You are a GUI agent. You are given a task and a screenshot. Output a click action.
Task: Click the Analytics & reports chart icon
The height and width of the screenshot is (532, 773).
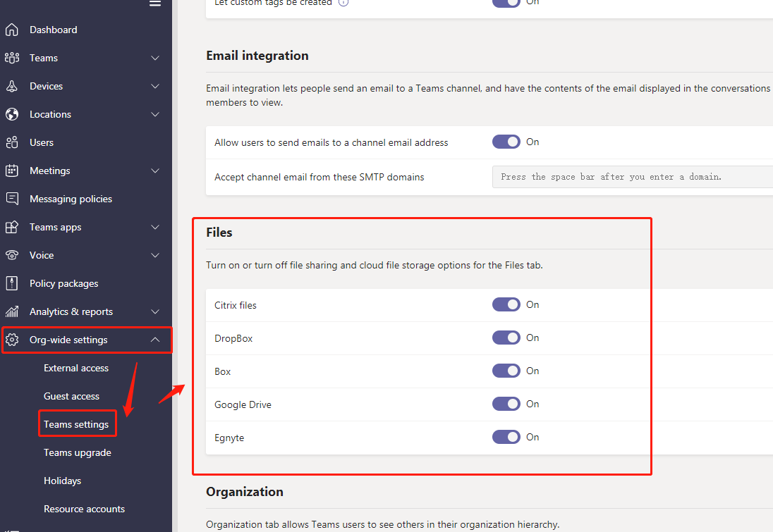[12, 311]
